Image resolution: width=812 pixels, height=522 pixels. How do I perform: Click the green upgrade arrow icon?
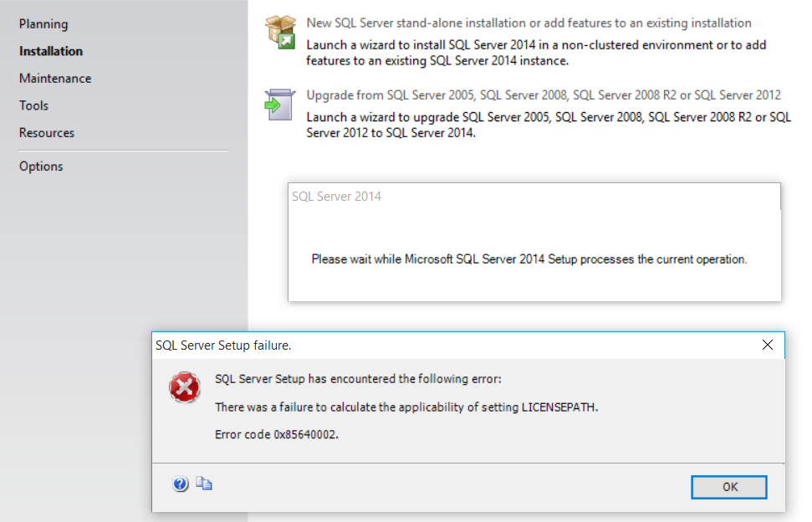pos(279,101)
